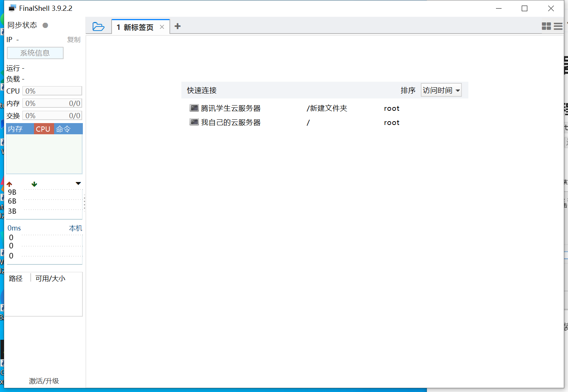Toggle the 同步状态 status indicator dot
Screen dimensions: 568x392
coord(45,25)
